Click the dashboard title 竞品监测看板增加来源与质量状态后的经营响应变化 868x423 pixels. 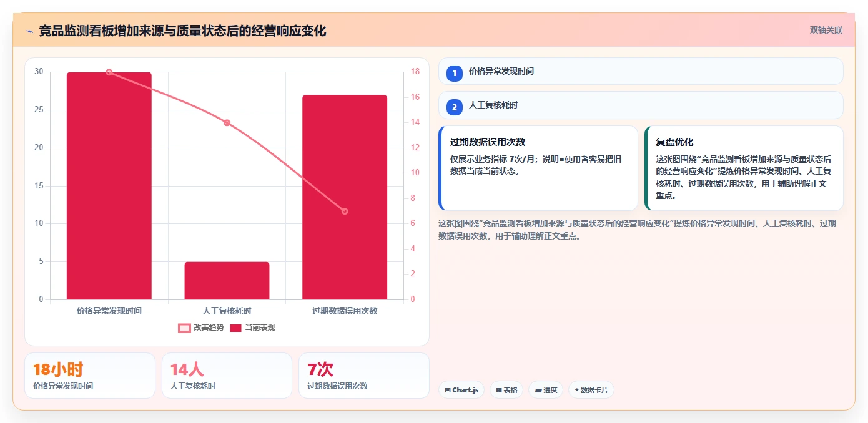[x=182, y=31]
